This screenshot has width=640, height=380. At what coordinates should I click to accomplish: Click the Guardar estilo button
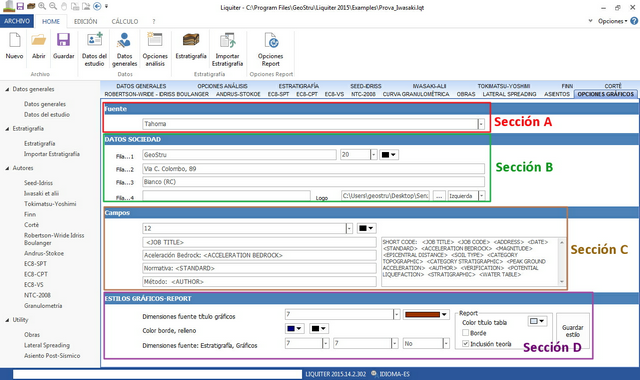(x=573, y=331)
